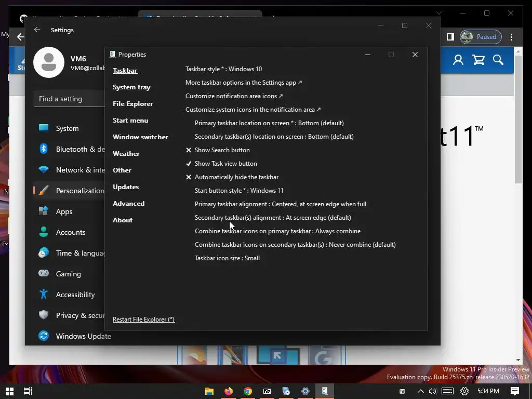Switch to Window switcher section

point(140,137)
